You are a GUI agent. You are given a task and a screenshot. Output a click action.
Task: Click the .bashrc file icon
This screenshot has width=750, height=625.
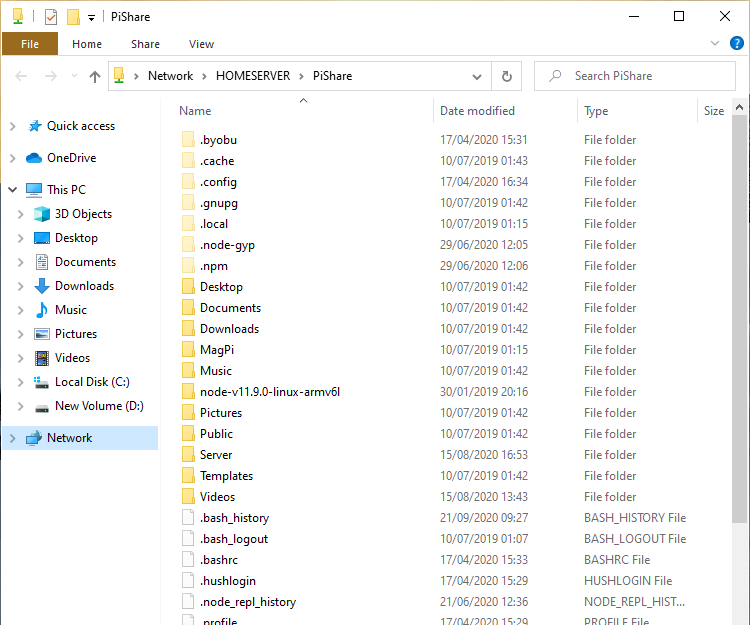(x=188, y=559)
